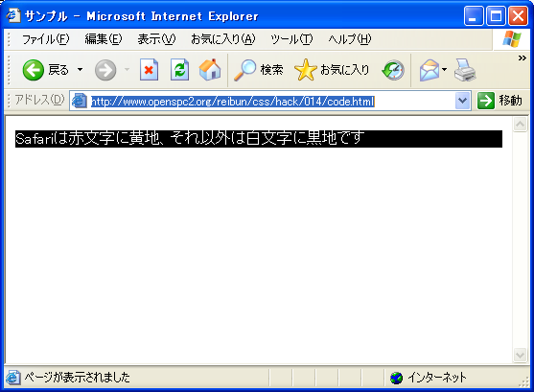Open the History clock icon
Viewport: 534px width, 392px height.
coord(393,70)
